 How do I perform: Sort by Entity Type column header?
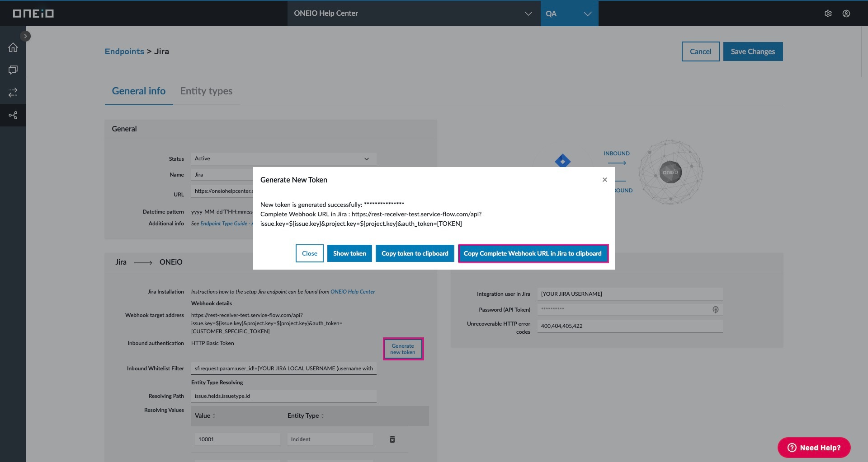pyautogui.click(x=306, y=416)
